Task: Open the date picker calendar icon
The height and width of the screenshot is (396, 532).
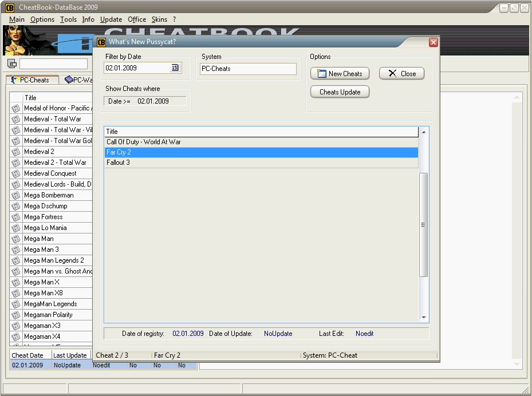Action: click(175, 68)
